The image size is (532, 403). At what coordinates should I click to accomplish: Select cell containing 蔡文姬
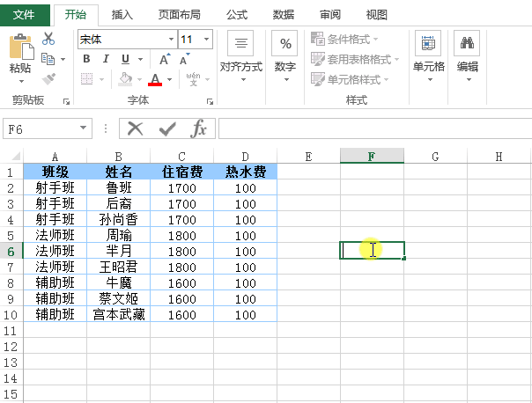coord(118,298)
